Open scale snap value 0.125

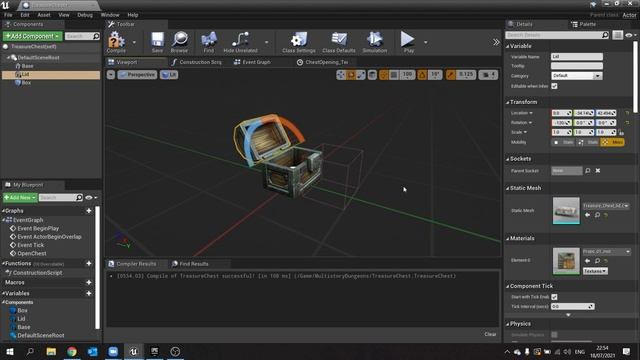point(466,75)
